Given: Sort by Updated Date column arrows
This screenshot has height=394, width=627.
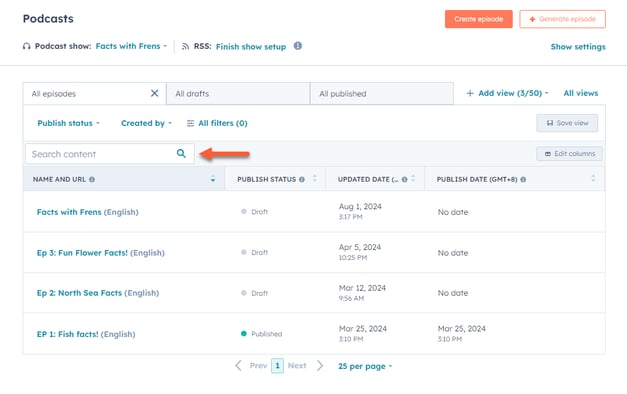Looking at the screenshot, I should 413,178.
